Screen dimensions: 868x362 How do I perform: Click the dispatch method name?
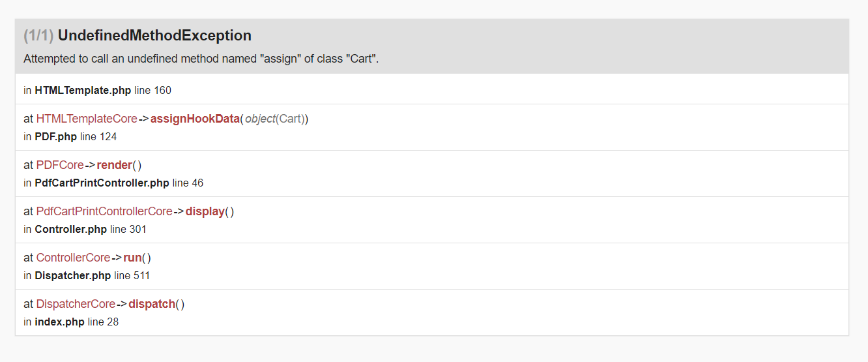(x=152, y=304)
